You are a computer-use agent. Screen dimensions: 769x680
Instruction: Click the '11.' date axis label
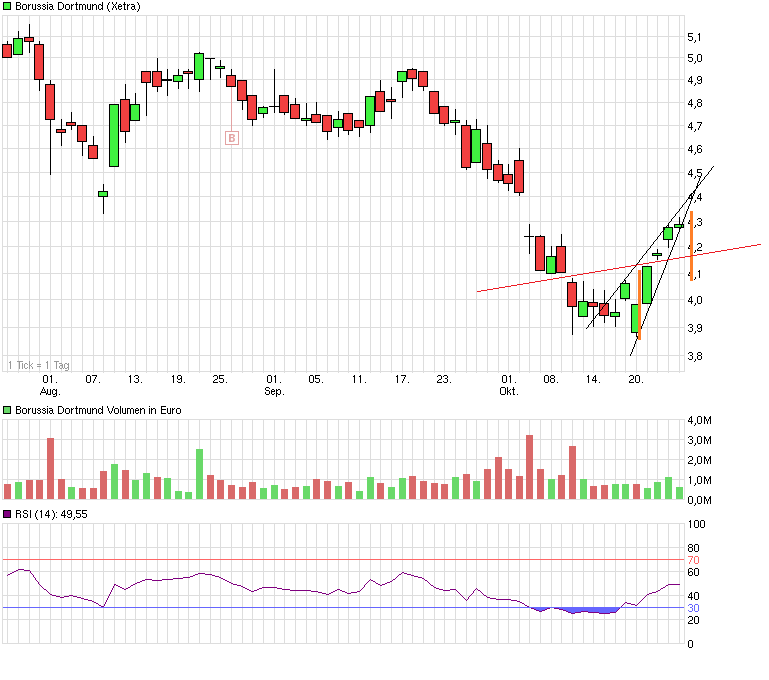359,379
